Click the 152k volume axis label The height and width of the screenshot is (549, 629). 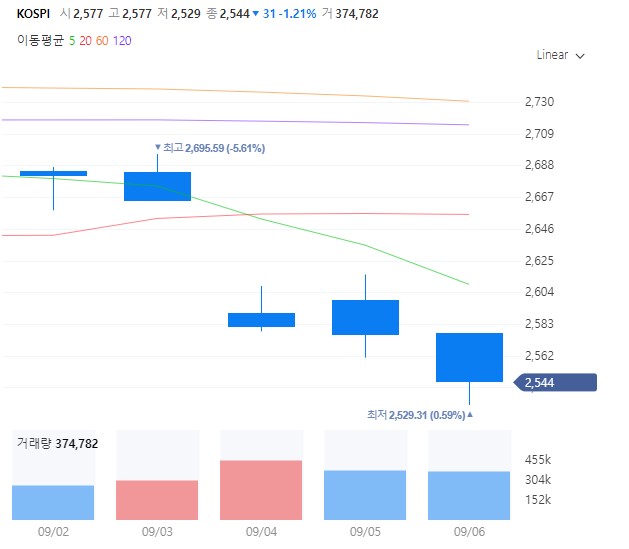coord(538,500)
